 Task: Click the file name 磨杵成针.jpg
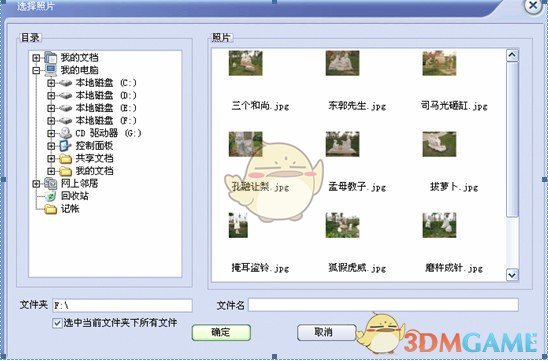[454, 268]
